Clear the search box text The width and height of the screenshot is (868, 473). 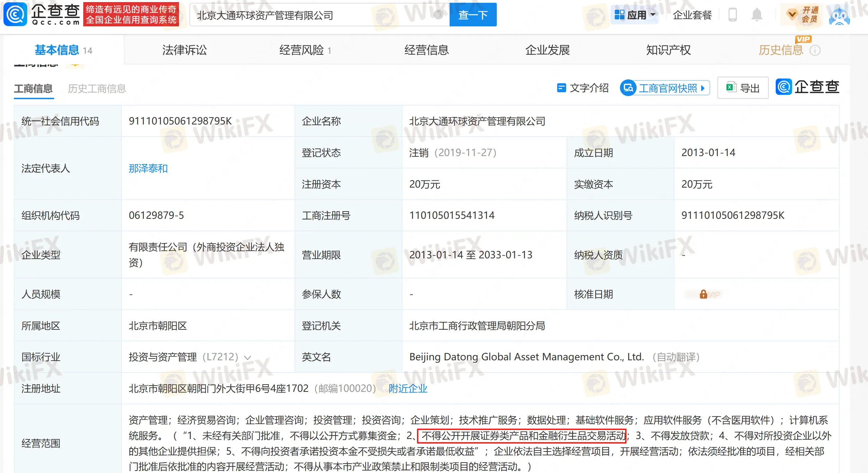pyautogui.click(x=439, y=15)
